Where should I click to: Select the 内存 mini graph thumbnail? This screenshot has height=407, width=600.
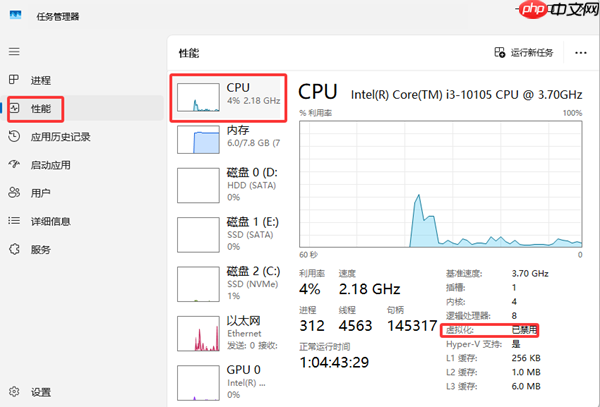click(198, 140)
